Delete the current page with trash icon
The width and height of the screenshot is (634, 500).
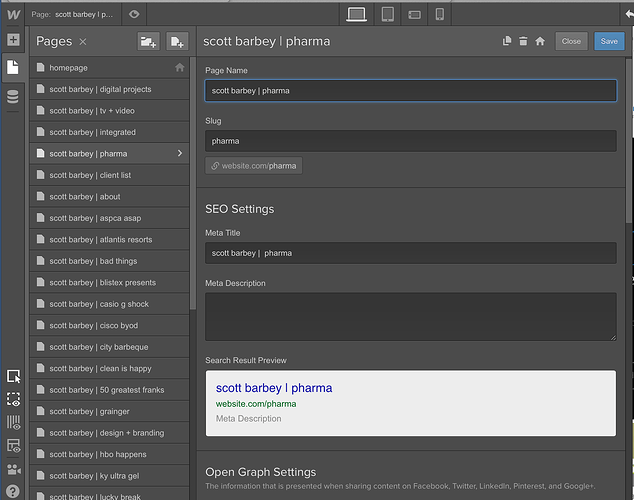pos(523,41)
